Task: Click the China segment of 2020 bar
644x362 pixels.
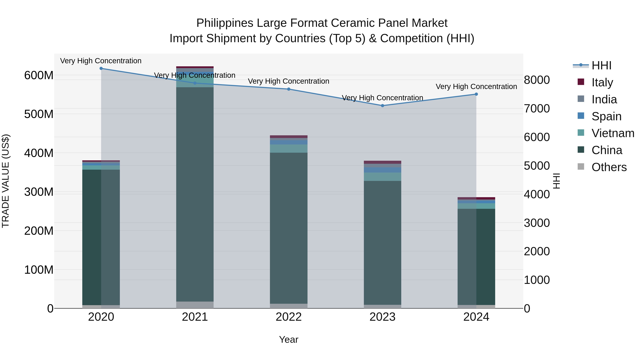Action: [x=101, y=237]
